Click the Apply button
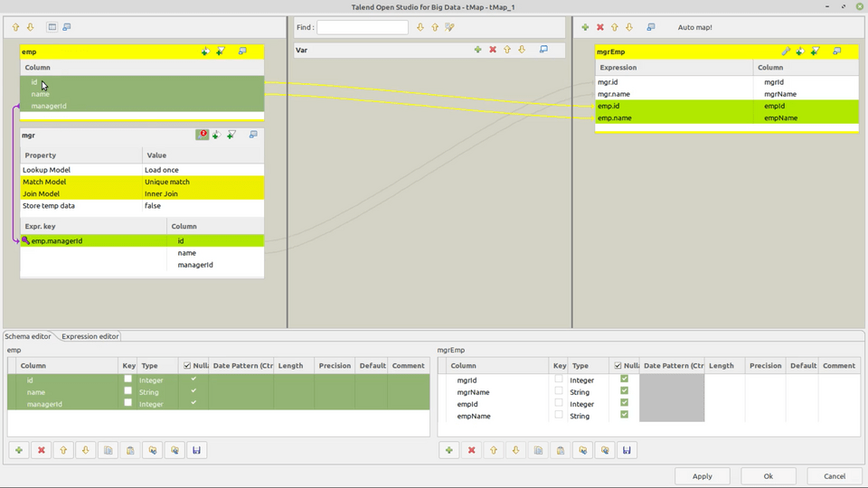Screen dimensions: 868x488 (702, 476)
